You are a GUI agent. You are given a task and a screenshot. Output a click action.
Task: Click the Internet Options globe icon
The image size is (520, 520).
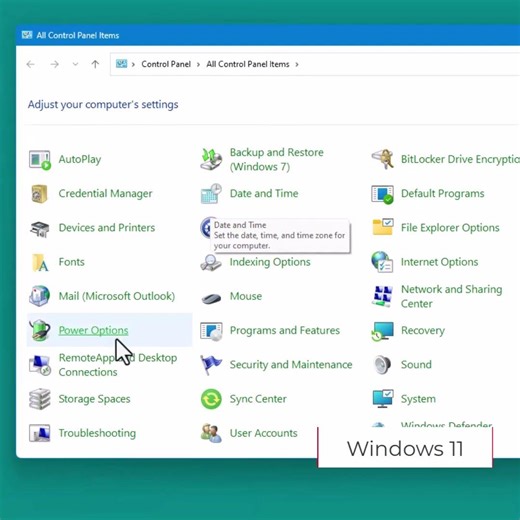point(382,262)
